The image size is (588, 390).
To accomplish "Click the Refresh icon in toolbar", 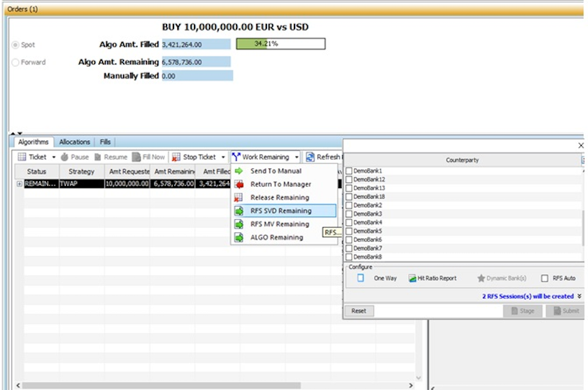I will (310, 157).
